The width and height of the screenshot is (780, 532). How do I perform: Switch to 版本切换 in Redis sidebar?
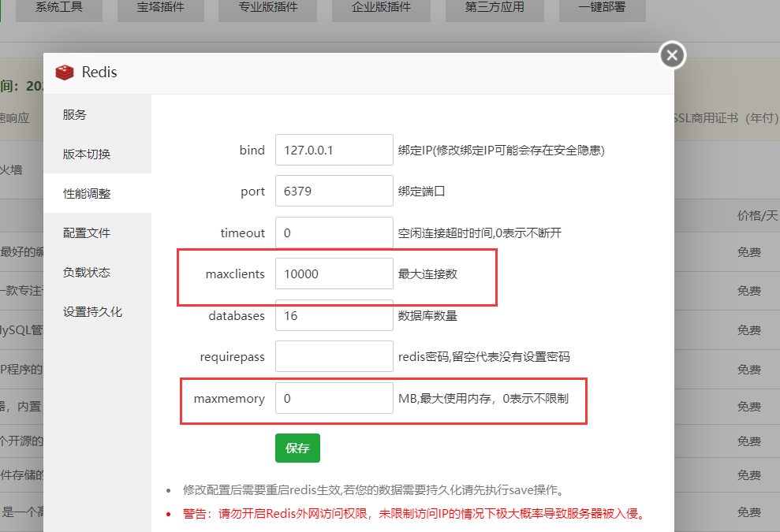98,154
